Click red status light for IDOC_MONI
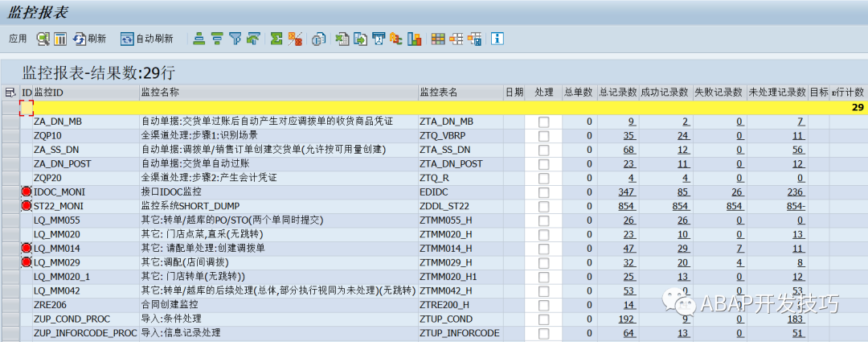868x342 pixels. tap(27, 192)
